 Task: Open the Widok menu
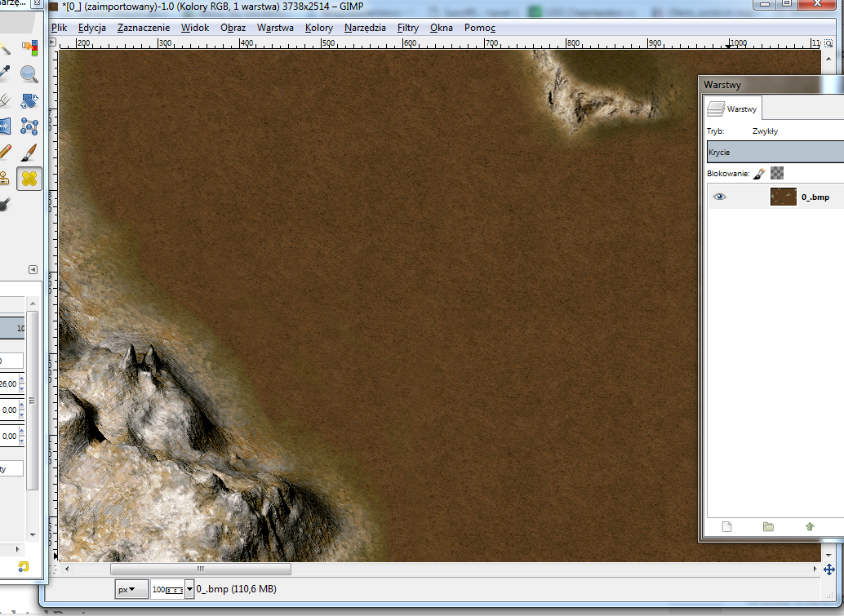195,28
